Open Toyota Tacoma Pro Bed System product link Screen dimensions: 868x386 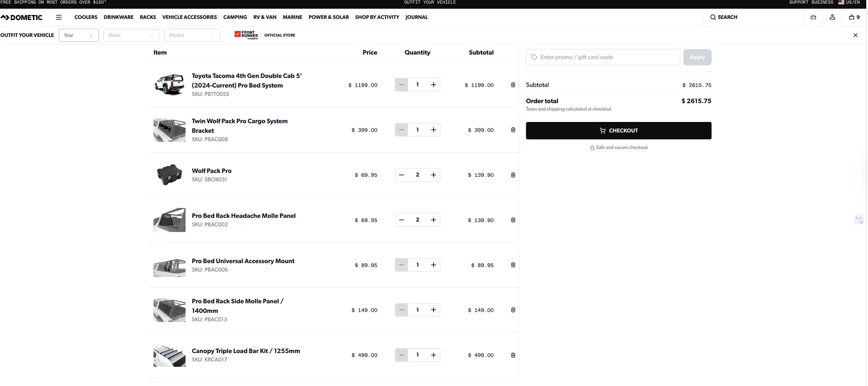tap(247, 80)
